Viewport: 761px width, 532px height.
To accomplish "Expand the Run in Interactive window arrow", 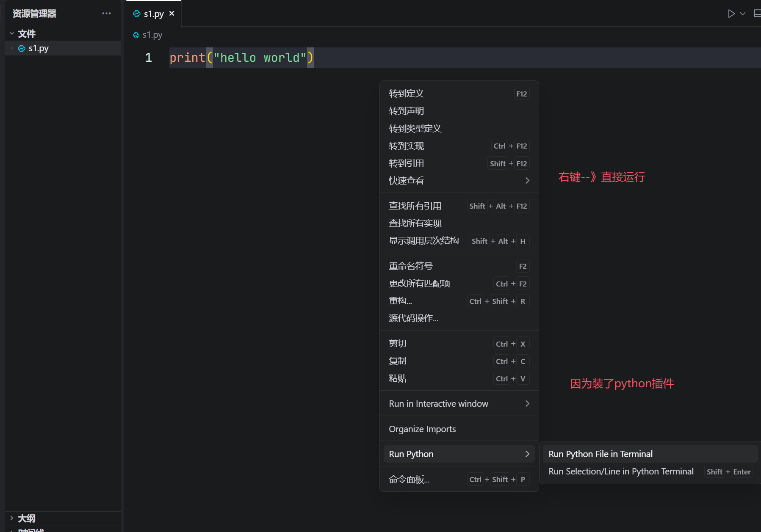I will click(527, 404).
